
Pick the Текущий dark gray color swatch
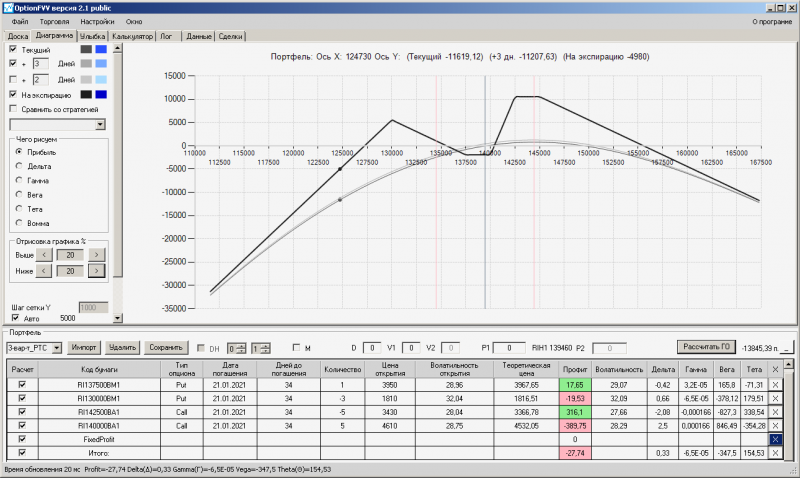pyautogui.click(x=86, y=49)
